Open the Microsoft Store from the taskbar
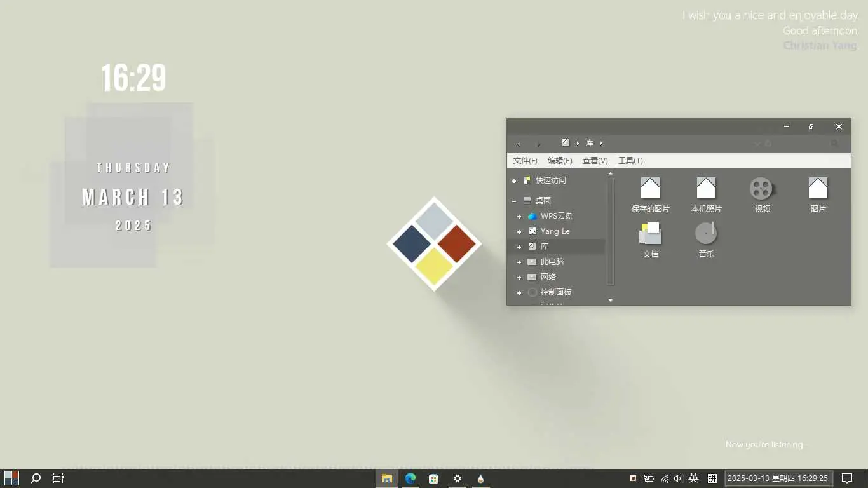Viewport: 868px width, 488px height. [434, 478]
